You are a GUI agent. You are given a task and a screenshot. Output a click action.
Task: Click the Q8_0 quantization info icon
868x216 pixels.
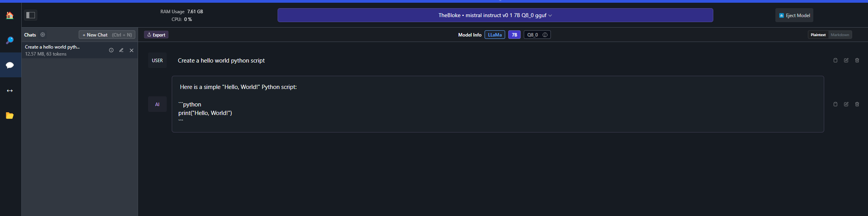[545, 35]
